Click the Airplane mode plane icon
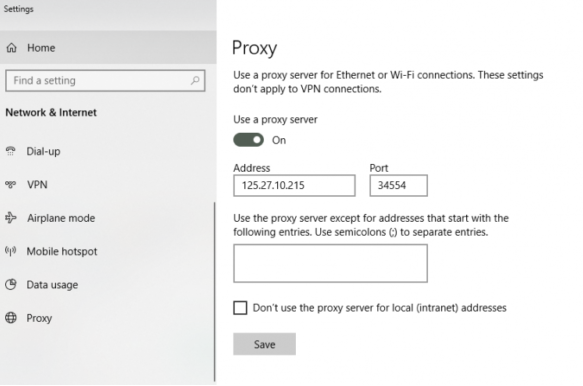 (x=11, y=218)
